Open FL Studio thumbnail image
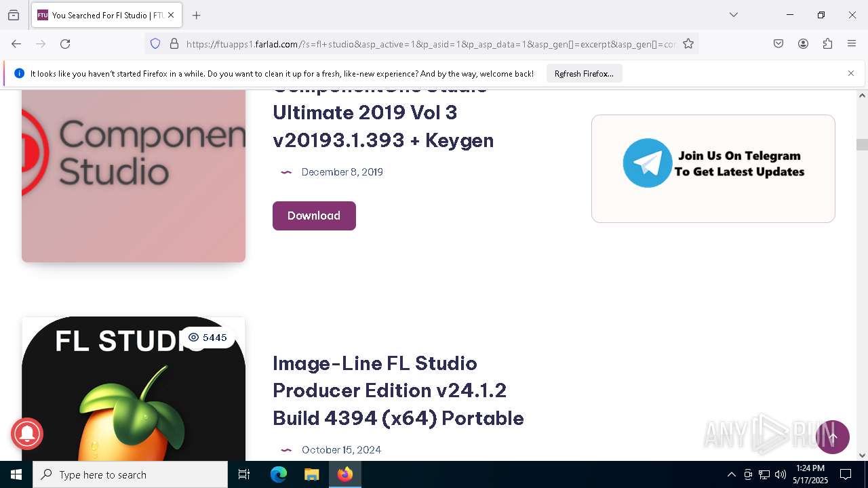Image resolution: width=868 pixels, height=488 pixels. (x=134, y=389)
